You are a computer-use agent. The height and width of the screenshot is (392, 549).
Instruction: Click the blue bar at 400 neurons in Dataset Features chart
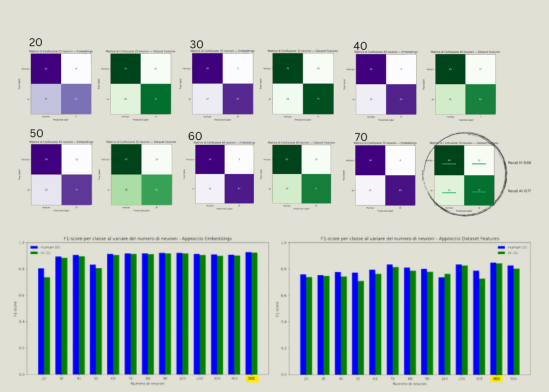(493, 318)
